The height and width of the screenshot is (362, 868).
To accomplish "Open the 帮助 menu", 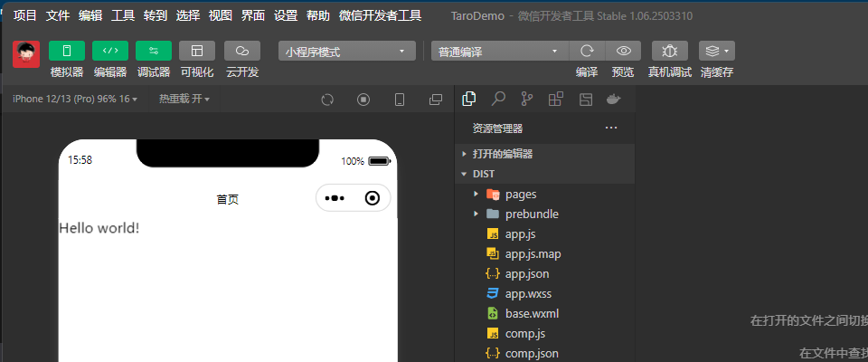I will click(x=317, y=15).
